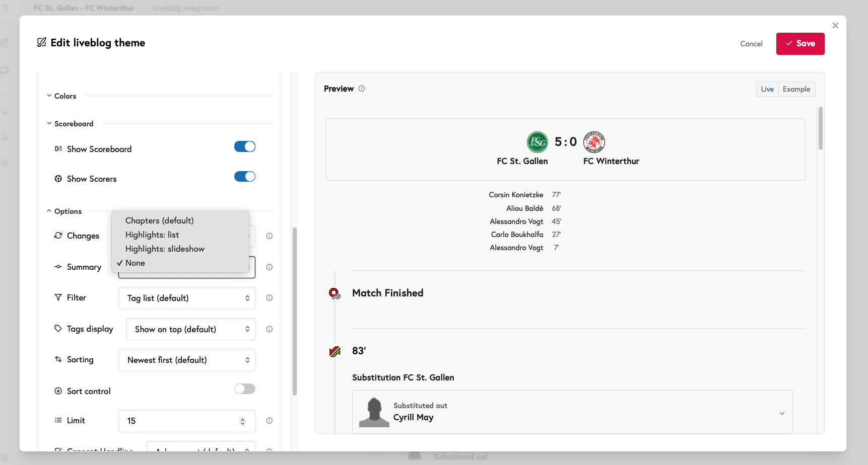Click the Limit input field showing 15
Screen dimensions: 868x465
[187, 421]
